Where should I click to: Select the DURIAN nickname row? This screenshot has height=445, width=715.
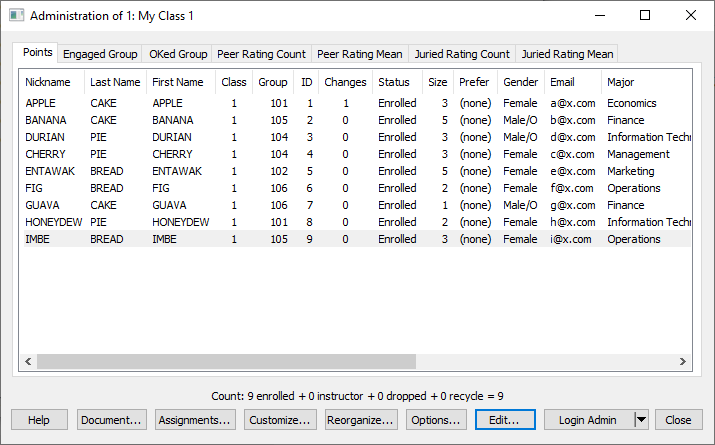pyautogui.click(x=45, y=137)
